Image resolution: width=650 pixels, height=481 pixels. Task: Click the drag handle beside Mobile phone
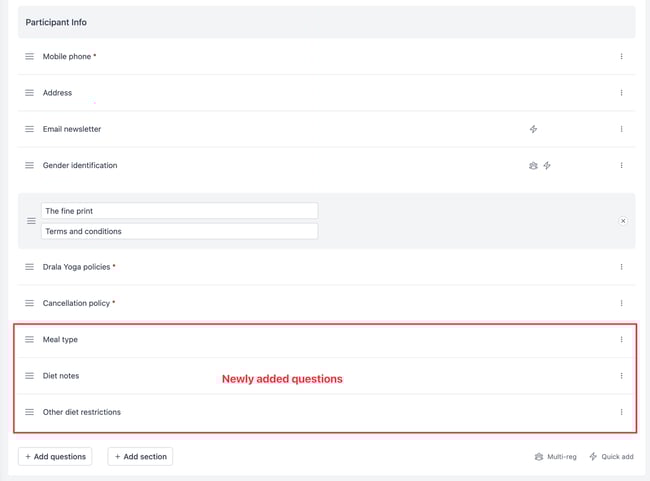pyautogui.click(x=29, y=56)
